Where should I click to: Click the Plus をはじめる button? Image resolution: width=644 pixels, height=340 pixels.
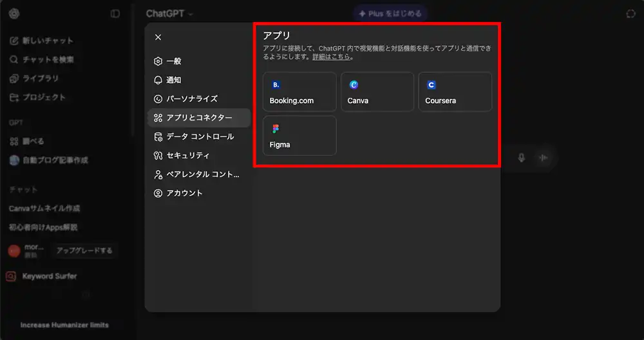pyautogui.click(x=390, y=14)
